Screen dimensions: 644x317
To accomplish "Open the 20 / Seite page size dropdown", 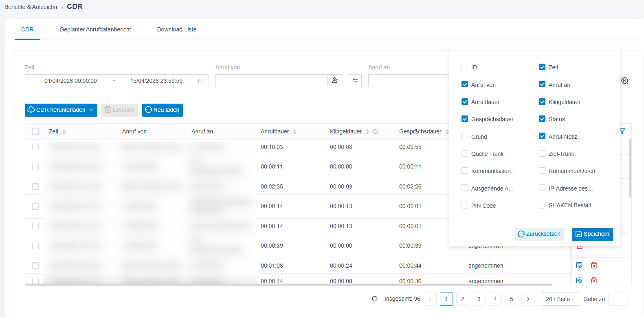I will pyautogui.click(x=560, y=299).
